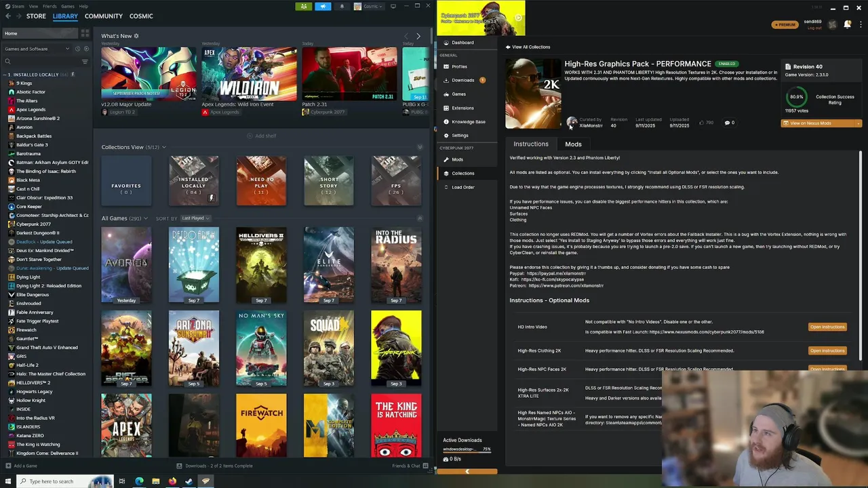Click Add shelf in Steam library
Screen dimensions: 868x488
click(x=262, y=136)
